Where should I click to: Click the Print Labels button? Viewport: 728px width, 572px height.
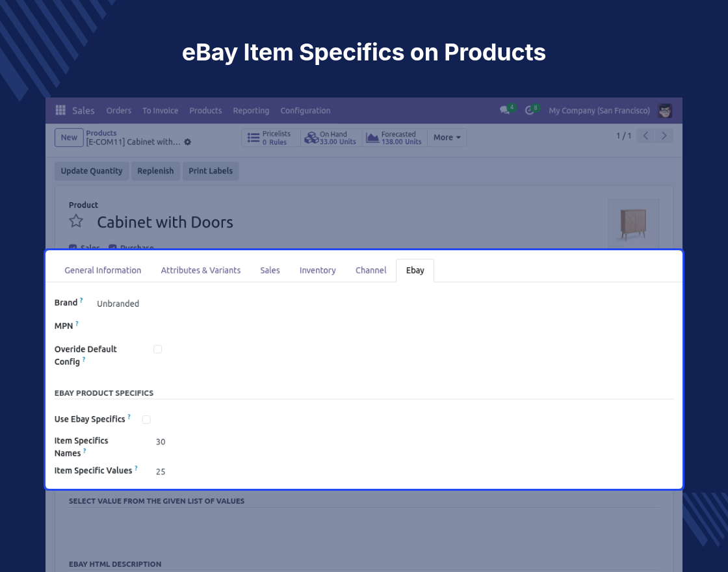pos(211,171)
